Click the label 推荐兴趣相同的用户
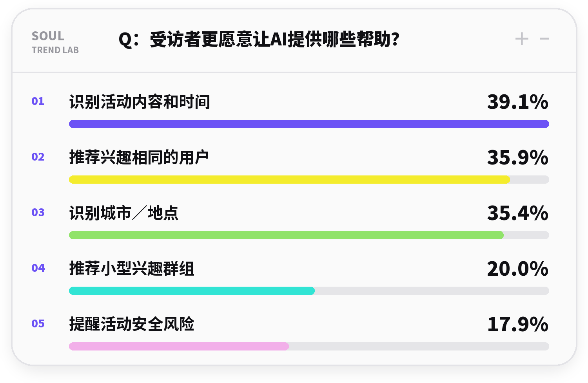588x383 pixels. pos(139,157)
